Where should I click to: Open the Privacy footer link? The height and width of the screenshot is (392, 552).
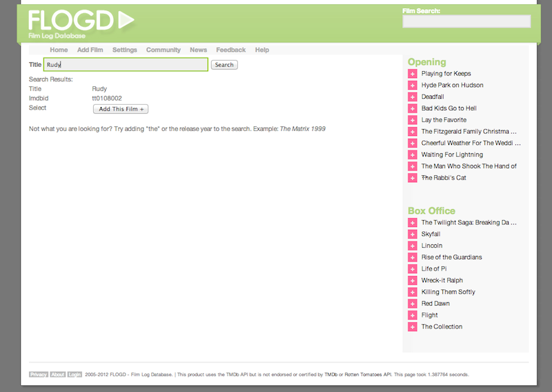click(39, 374)
